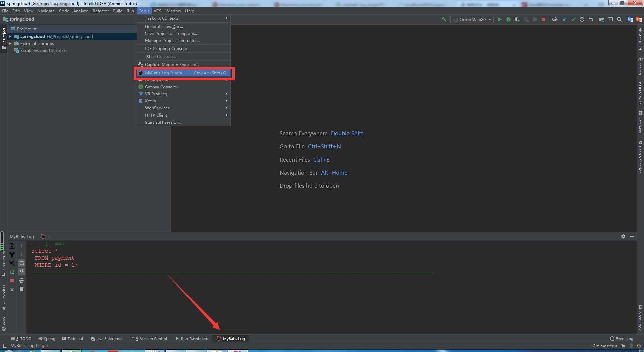Open the Run Dashboard tool window button
Image resolution: width=644 pixels, height=352 pixels.
[x=192, y=339]
